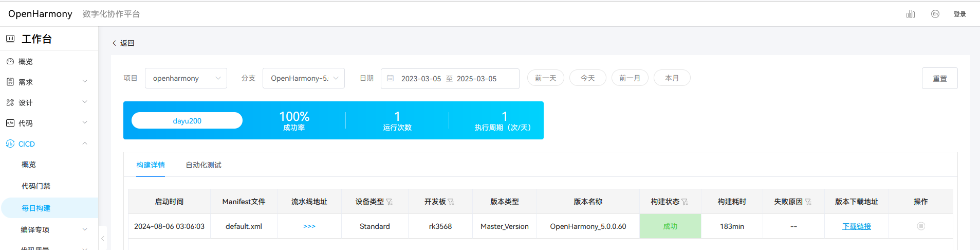Click the OpenHarmony_5.0.0.60 version name cell
The width and height of the screenshot is (980, 250).
point(588,226)
